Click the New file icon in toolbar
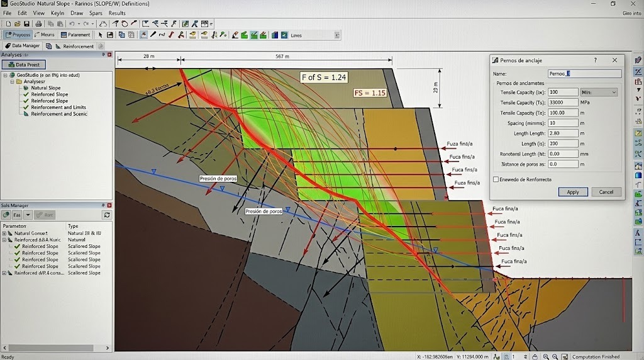644x360 pixels. tap(8, 24)
